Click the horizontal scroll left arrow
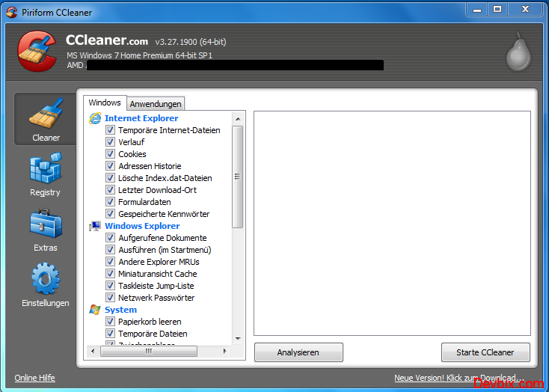 (x=93, y=351)
